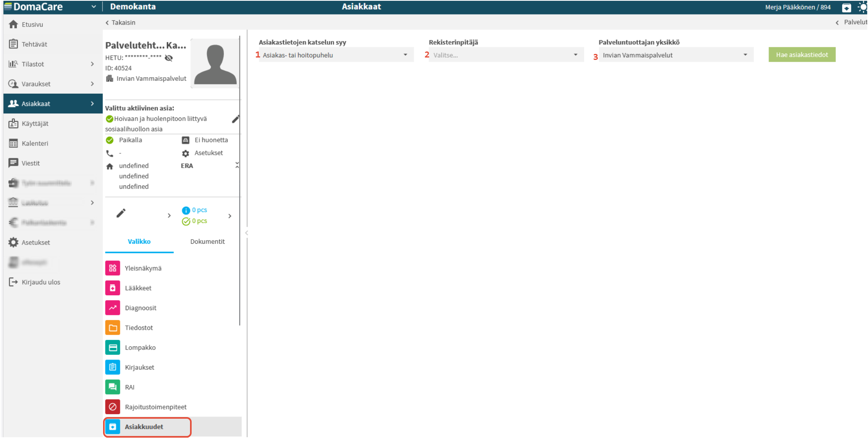The image size is (868, 438).
Task: Open the Rajoitustoimenpiteet red icon
Action: (x=113, y=407)
